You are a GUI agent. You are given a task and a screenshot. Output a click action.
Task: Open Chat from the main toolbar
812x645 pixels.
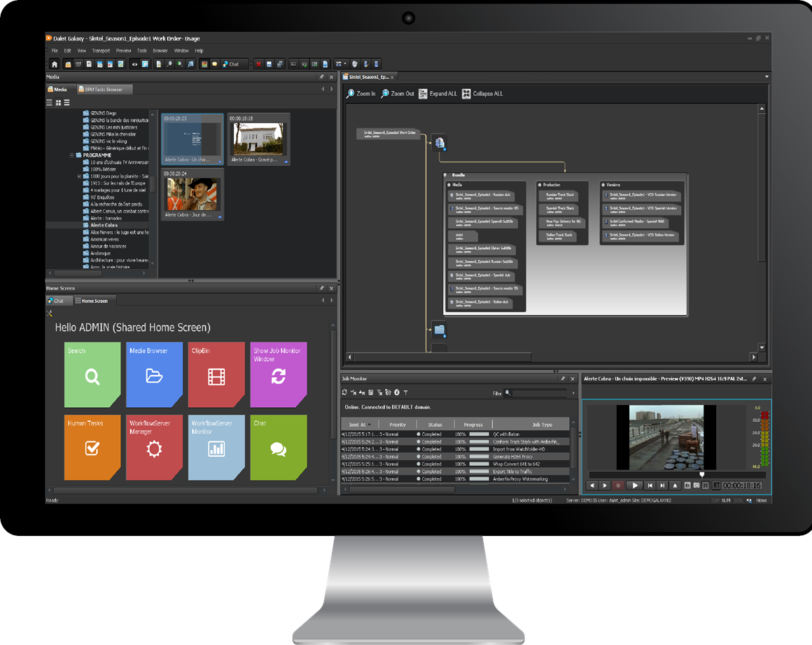coord(230,64)
